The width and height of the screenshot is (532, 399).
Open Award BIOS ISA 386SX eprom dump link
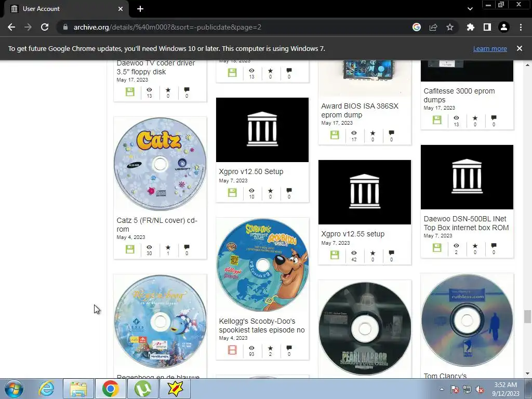[x=360, y=111]
